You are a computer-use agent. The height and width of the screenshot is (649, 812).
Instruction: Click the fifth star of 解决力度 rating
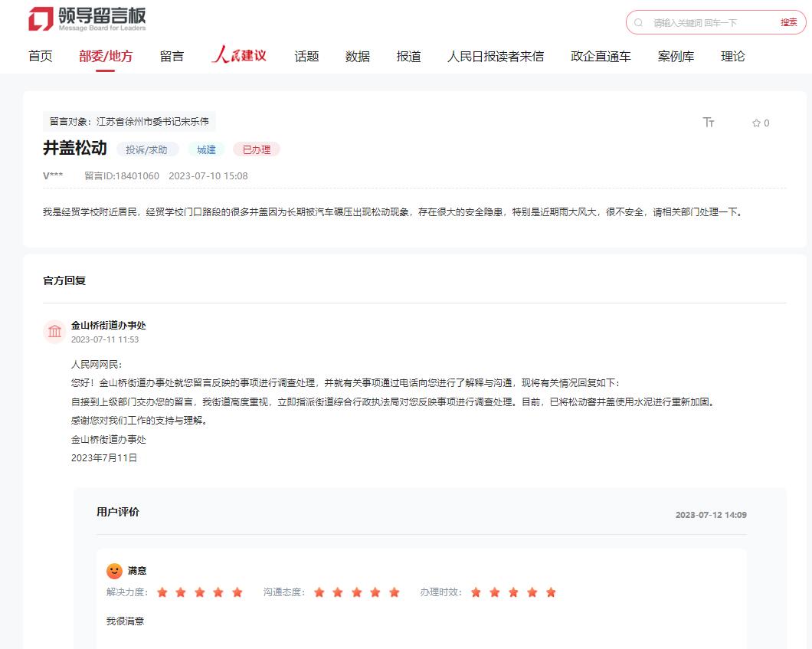237,592
